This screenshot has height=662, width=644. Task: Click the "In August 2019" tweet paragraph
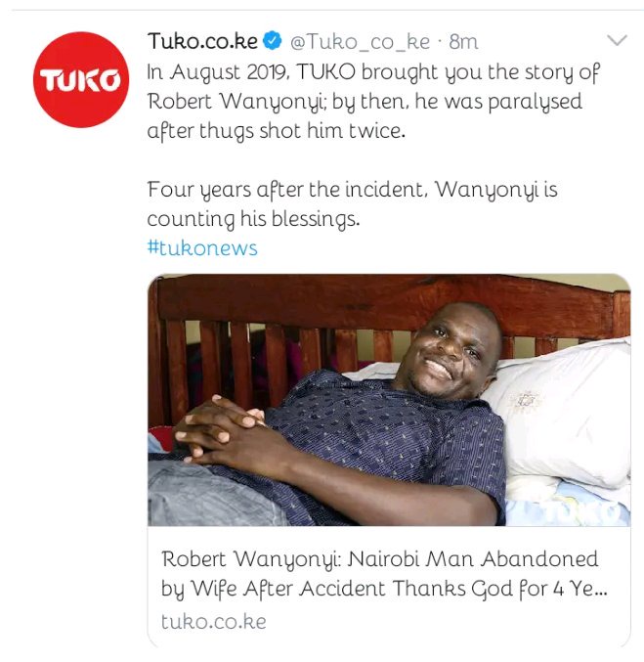373,102
